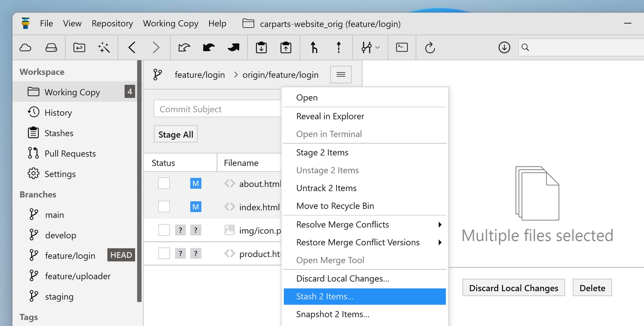Screen dimensions: 644x326
Task: Click the cloud services toolbar icon
Action: click(25, 48)
